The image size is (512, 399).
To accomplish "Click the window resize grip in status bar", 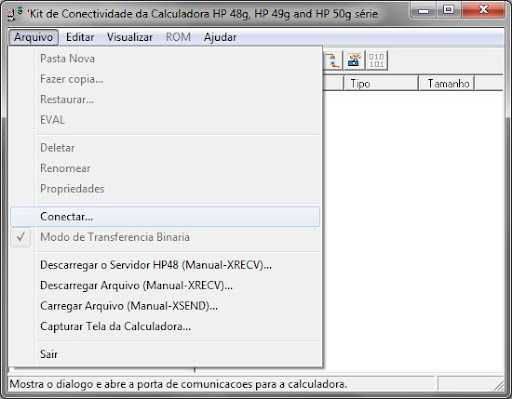I will pos(499,385).
